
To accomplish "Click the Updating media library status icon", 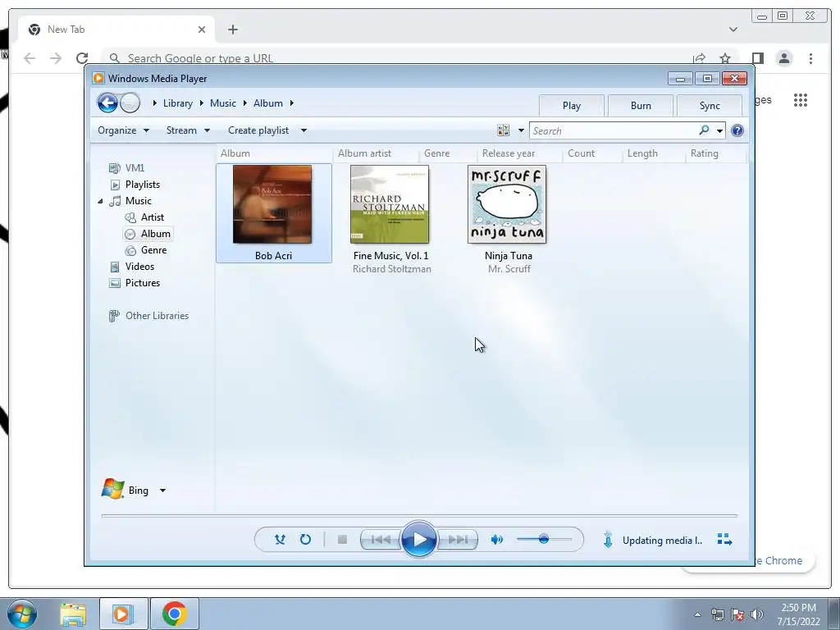I will (608, 539).
